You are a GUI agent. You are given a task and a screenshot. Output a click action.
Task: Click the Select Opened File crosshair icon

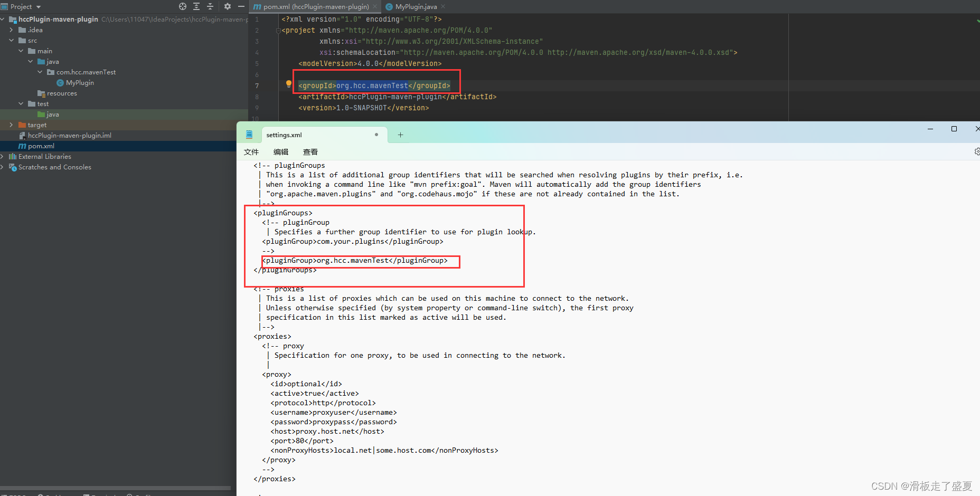coord(182,6)
